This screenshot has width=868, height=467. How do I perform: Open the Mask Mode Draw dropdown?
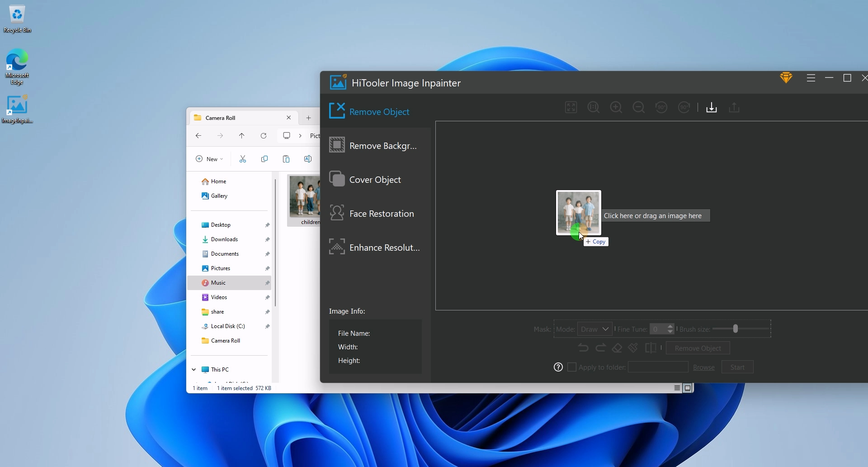coord(594,329)
